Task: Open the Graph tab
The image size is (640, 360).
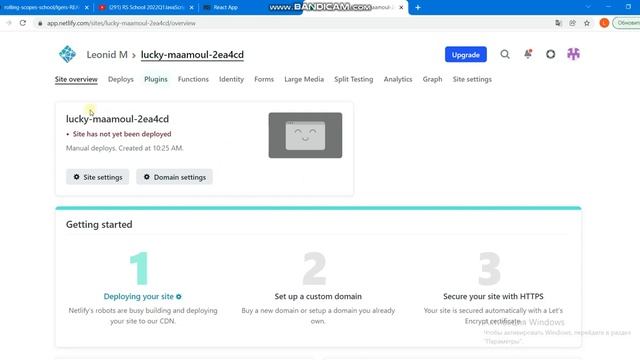Action: (x=432, y=79)
